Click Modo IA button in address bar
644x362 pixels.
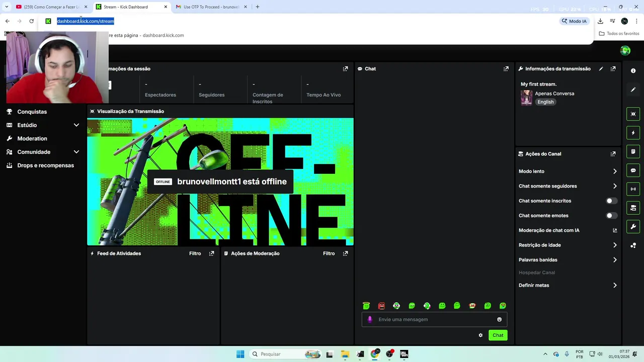[574, 21]
